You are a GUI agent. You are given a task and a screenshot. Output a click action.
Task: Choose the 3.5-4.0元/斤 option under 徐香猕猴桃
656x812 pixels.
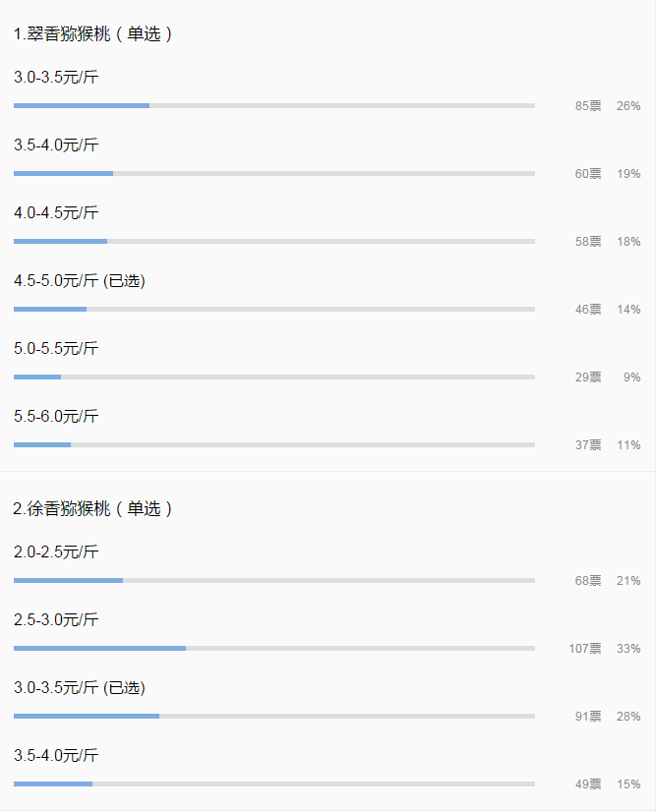pyautogui.click(x=56, y=755)
